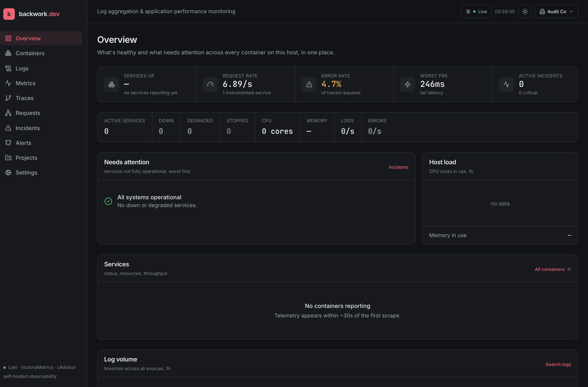Click the Needs attention panel heading
Screen dimensions: 588x387
[x=126, y=162]
